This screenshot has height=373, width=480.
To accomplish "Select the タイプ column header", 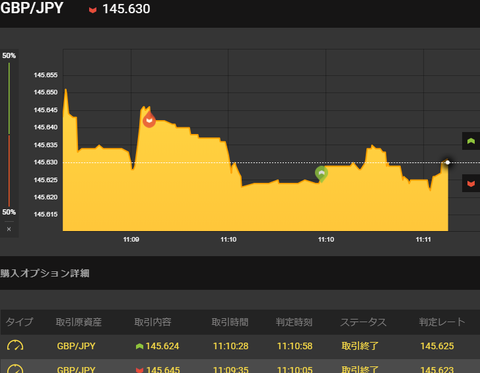I will pyautogui.click(x=19, y=322).
